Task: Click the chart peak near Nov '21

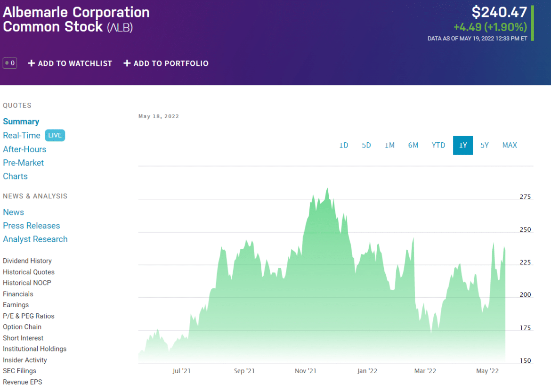Action: click(327, 189)
